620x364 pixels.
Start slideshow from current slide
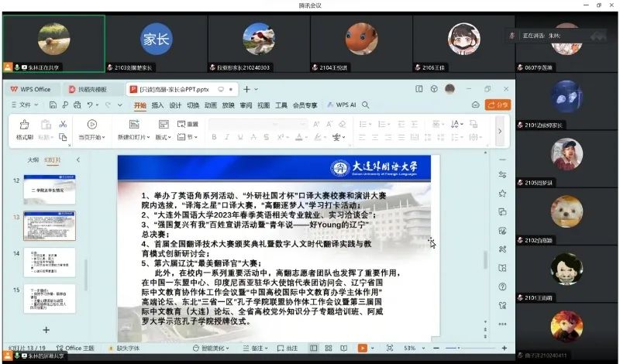pyautogui.click(x=91, y=125)
